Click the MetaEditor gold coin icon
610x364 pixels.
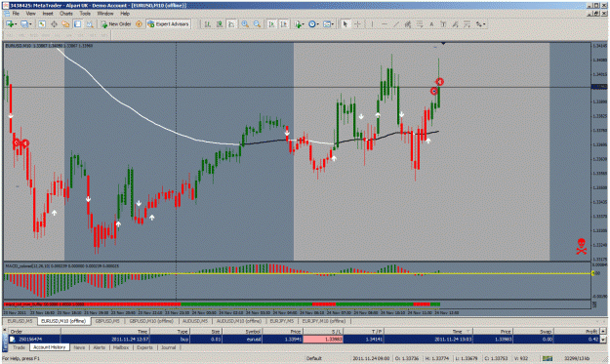point(139,24)
